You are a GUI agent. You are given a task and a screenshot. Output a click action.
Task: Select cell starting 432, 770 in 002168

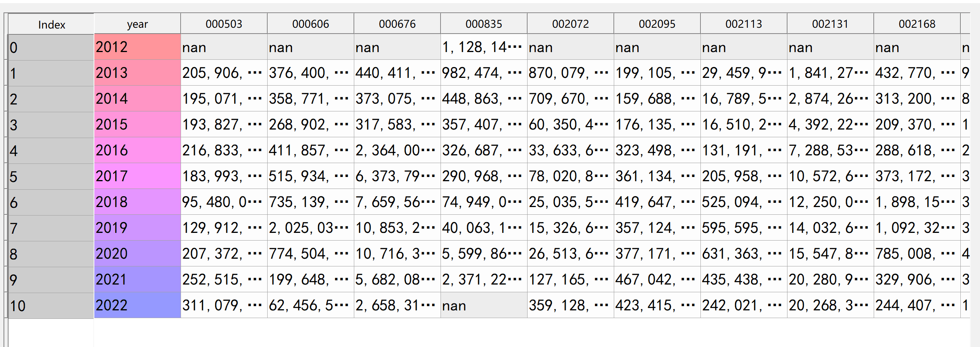coord(917,73)
